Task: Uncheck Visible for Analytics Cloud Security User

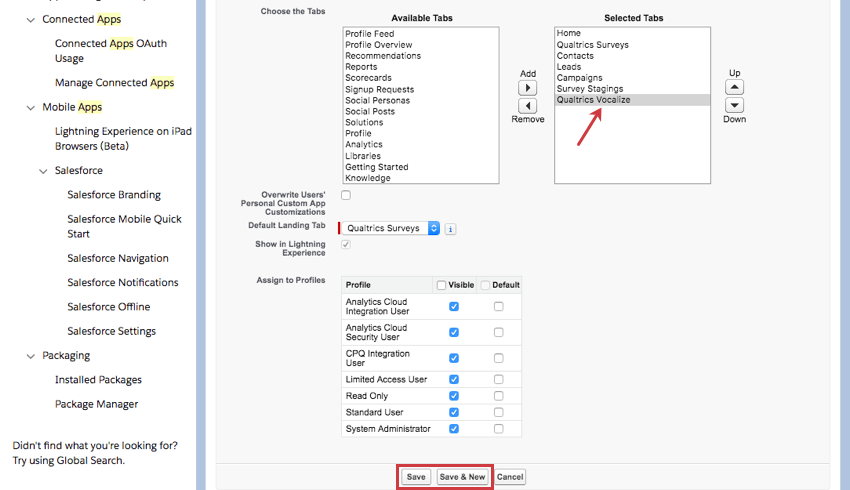Action: tap(454, 332)
